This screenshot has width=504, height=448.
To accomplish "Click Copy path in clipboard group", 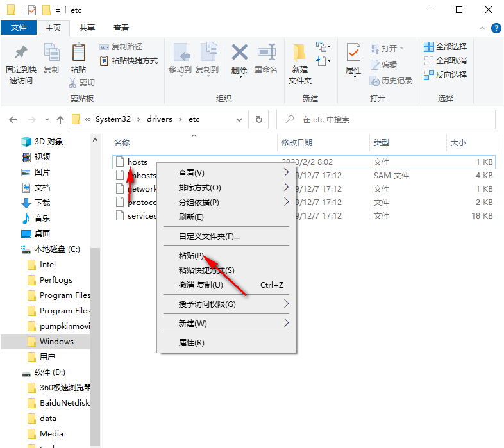I will click(121, 47).
